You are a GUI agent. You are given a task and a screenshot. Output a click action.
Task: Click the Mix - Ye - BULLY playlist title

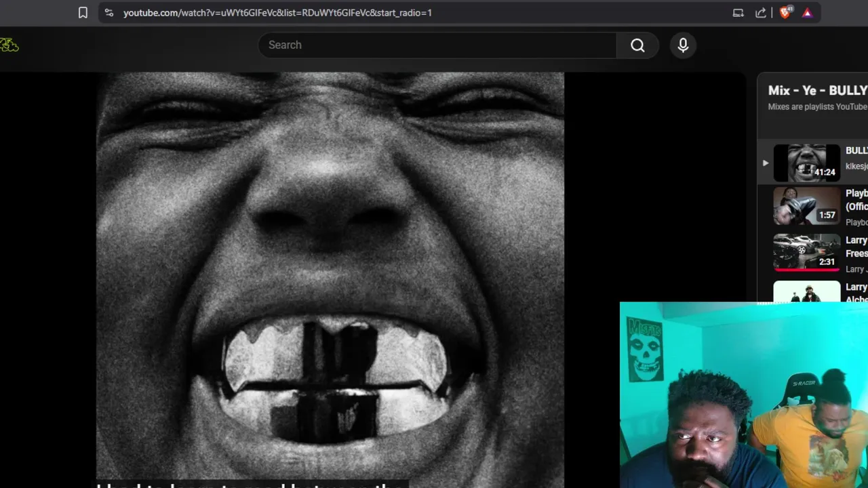click(x=818, y=90)
